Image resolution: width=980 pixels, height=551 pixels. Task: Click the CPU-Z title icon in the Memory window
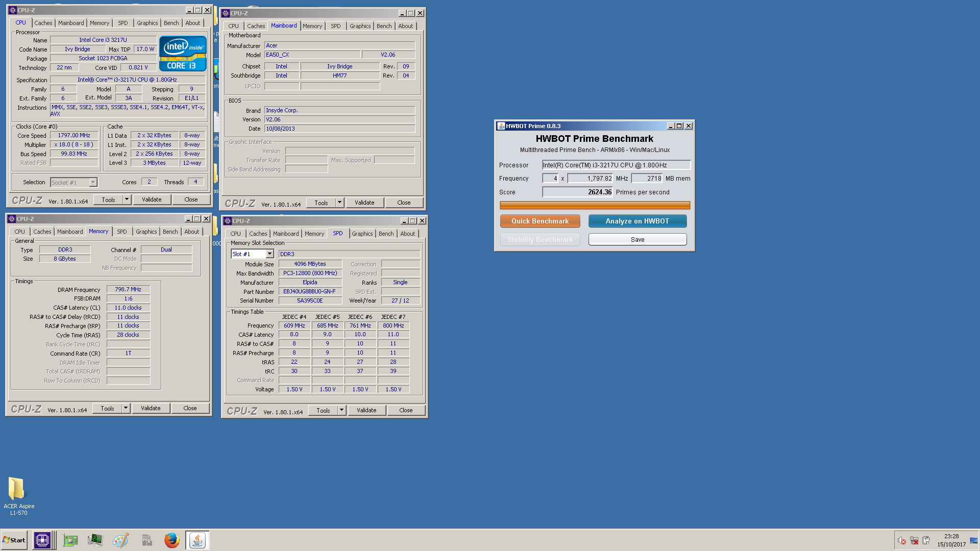pyautogui.click(x=12, y=219)
